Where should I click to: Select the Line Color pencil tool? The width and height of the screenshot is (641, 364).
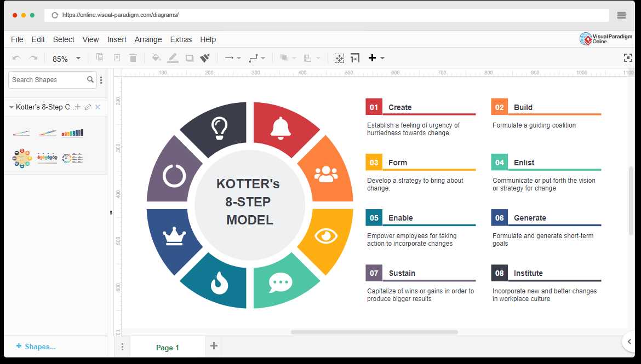point(173,58)
